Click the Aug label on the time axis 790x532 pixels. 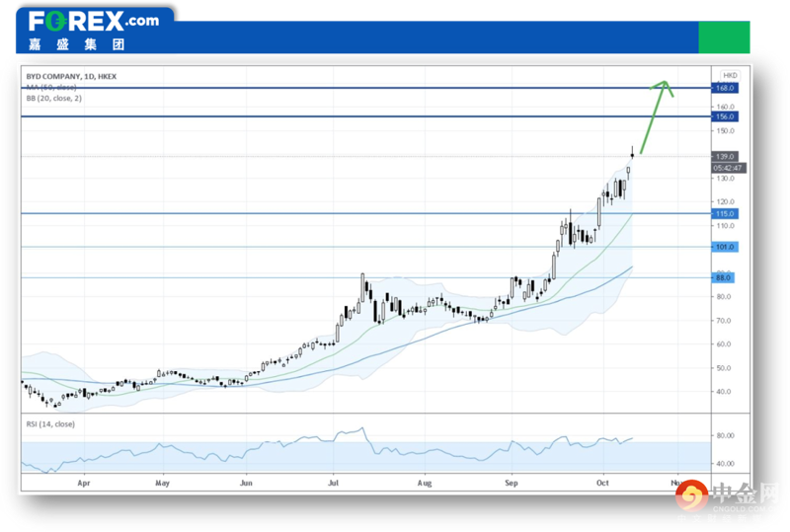(x=425, y=483)
